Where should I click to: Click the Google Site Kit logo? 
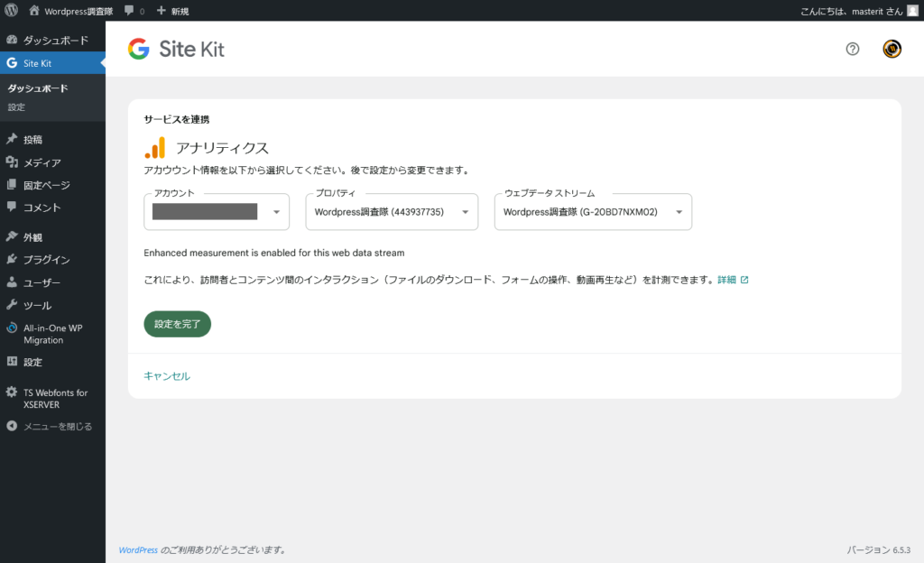tap(176, 49)
